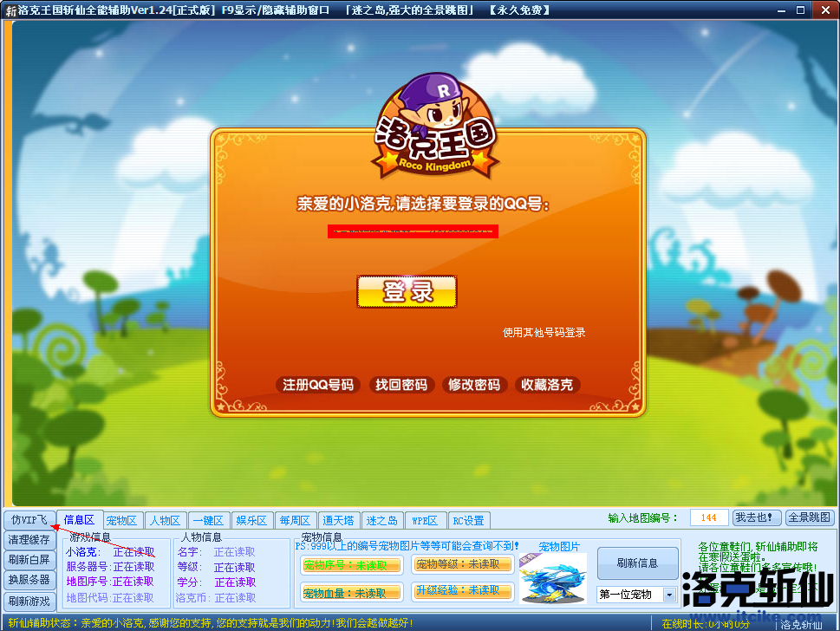Click 收藏洛克 button

pyautogui.click(x=547, y=385)
